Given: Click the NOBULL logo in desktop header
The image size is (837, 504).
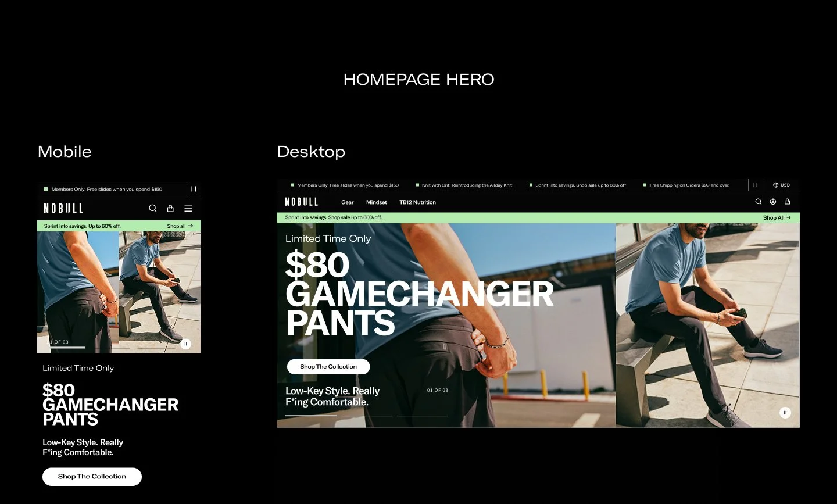Looking at the screenshot, I should (x=302, y=202).
